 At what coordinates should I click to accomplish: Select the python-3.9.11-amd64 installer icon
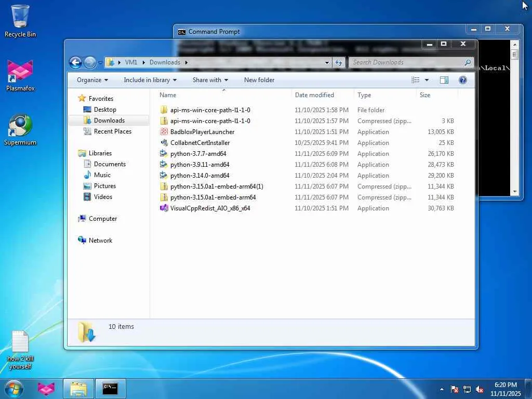[164, 165]
